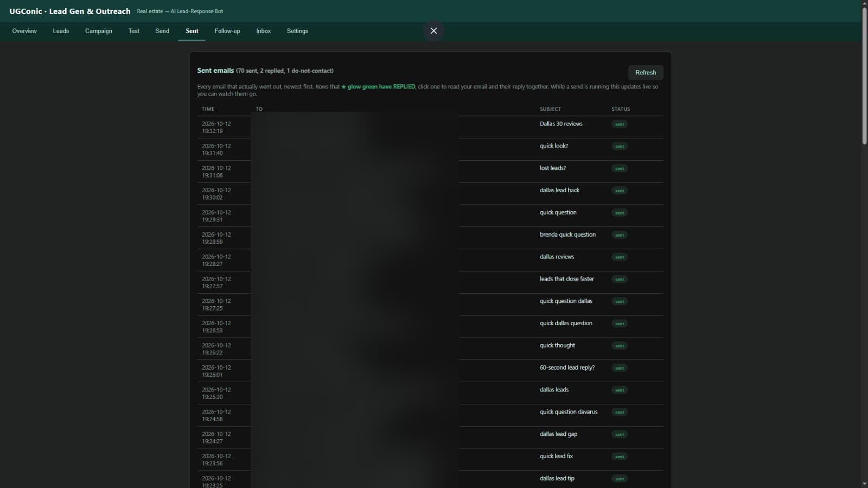Viewport: 868px width, 488px height.
Task: Open the 'quick look?' email row
Action: tap(430, 149)
